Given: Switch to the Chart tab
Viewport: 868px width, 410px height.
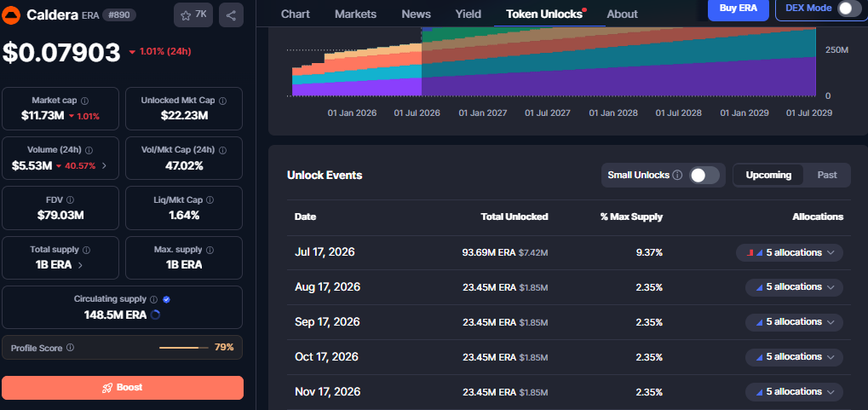Looking at the screenshot, I should (x=295, y=14).
